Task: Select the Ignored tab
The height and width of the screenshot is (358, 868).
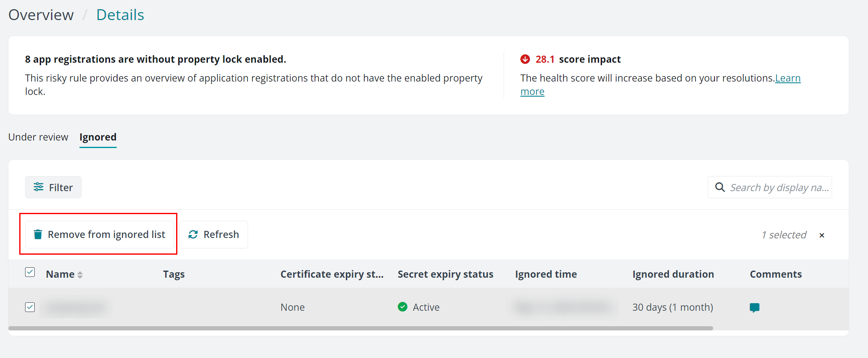Action: 98,137
